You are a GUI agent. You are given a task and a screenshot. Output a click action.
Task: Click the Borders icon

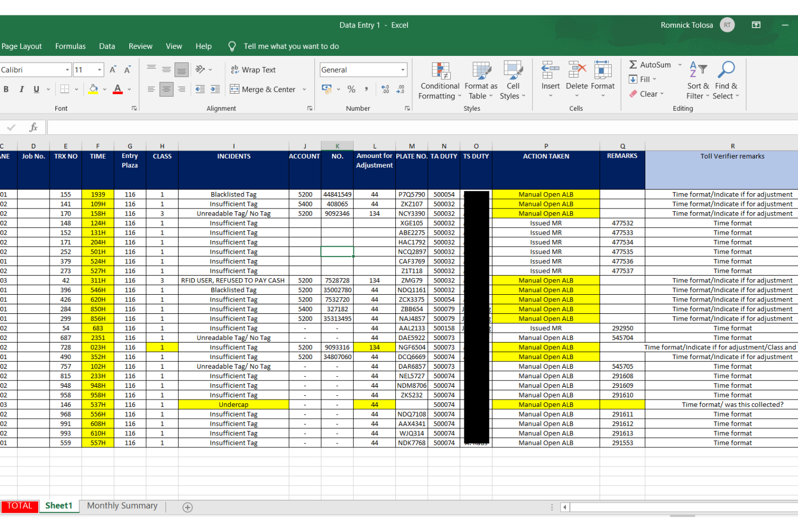65,89
